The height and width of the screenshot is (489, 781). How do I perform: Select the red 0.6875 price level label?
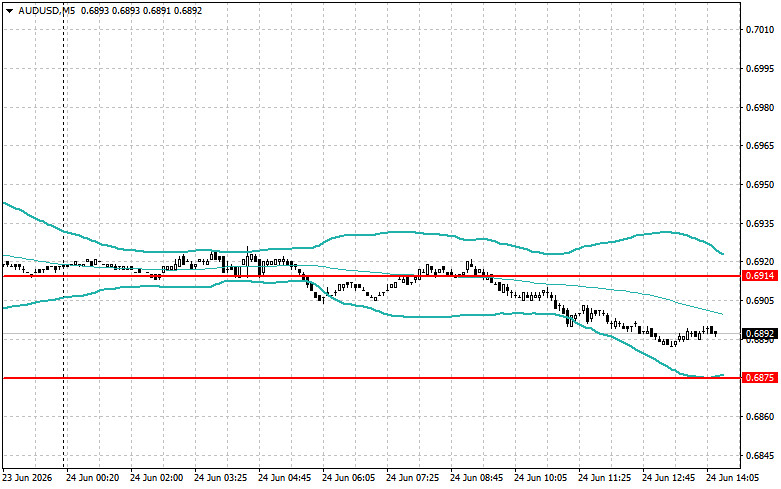coord(759,378)
